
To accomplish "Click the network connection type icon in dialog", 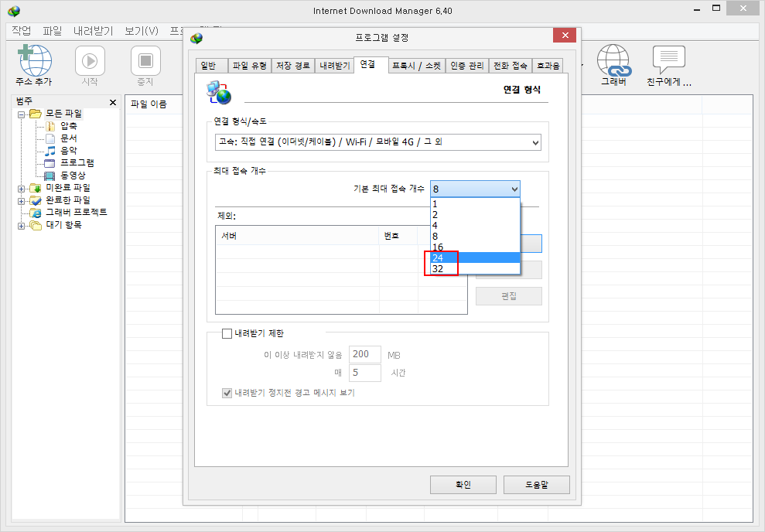I will [219, 92].
